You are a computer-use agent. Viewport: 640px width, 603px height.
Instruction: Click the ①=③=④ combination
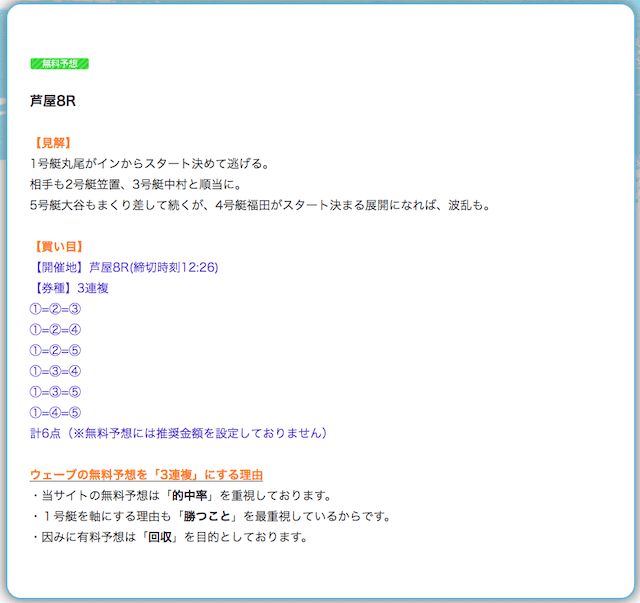click(55, 371)
